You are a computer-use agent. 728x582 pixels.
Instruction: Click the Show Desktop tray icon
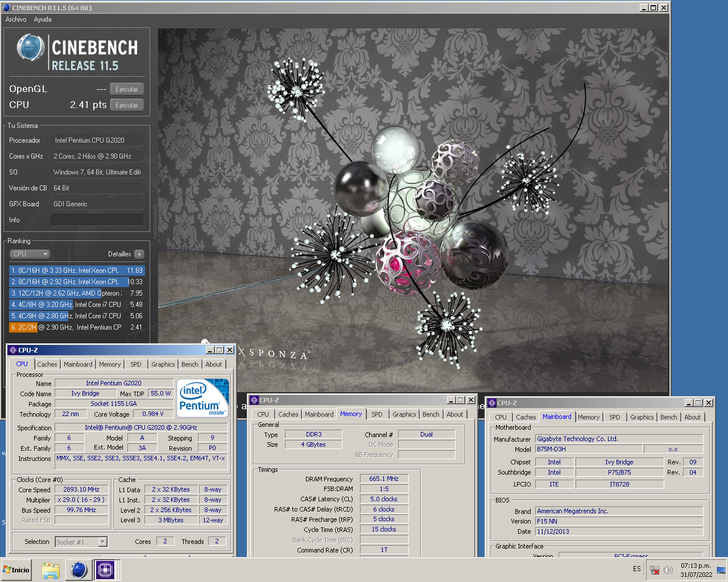point(721,570)
